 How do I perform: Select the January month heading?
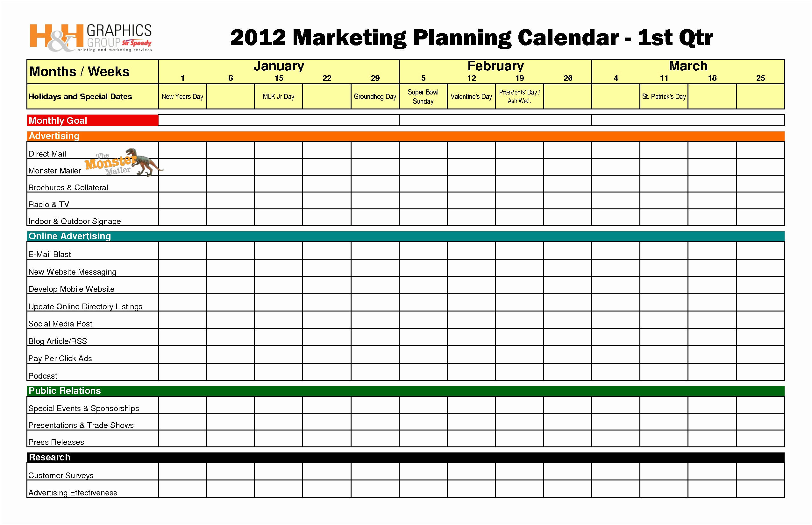click(x=278, y=66)
